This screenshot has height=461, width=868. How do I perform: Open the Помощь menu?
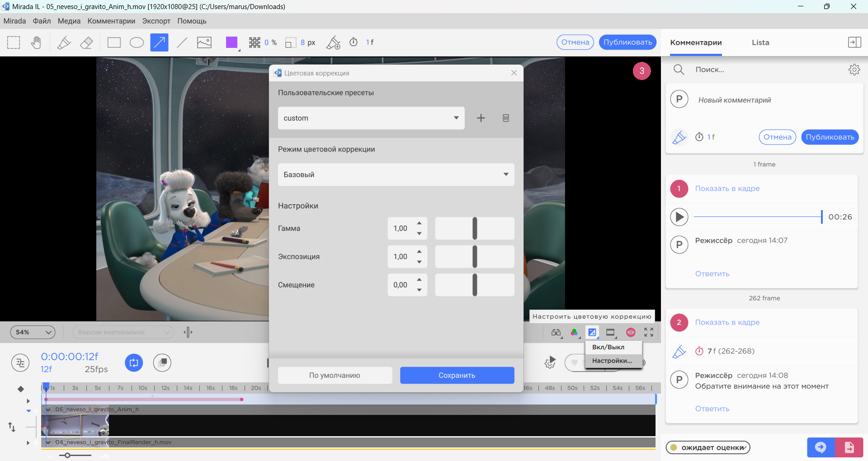[x=192, y=21]
